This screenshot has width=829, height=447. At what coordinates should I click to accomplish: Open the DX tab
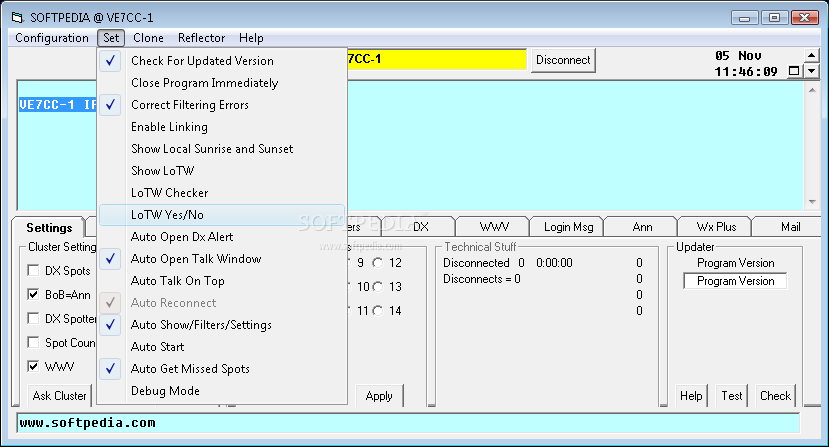pyautogui.click(x=420, y=227)
